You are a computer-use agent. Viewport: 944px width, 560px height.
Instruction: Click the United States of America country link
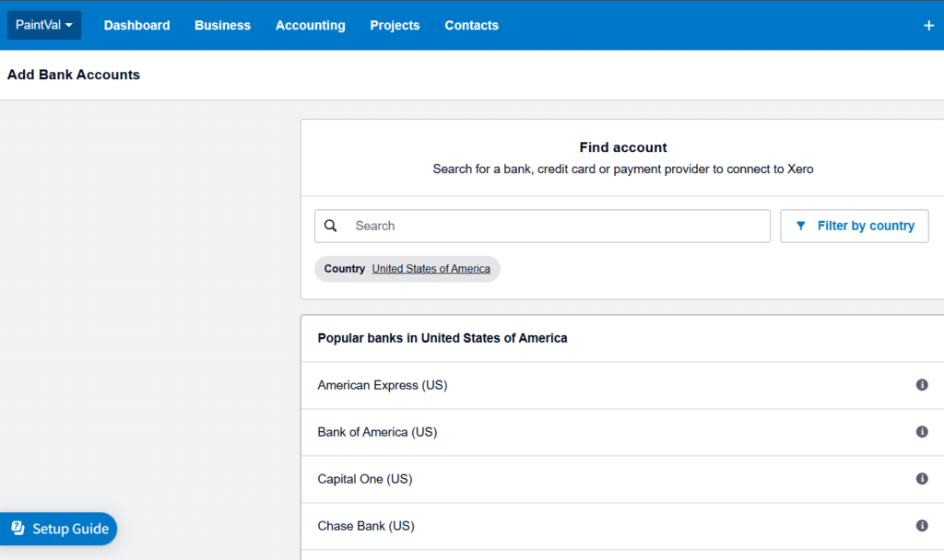[x=431, y=268]
